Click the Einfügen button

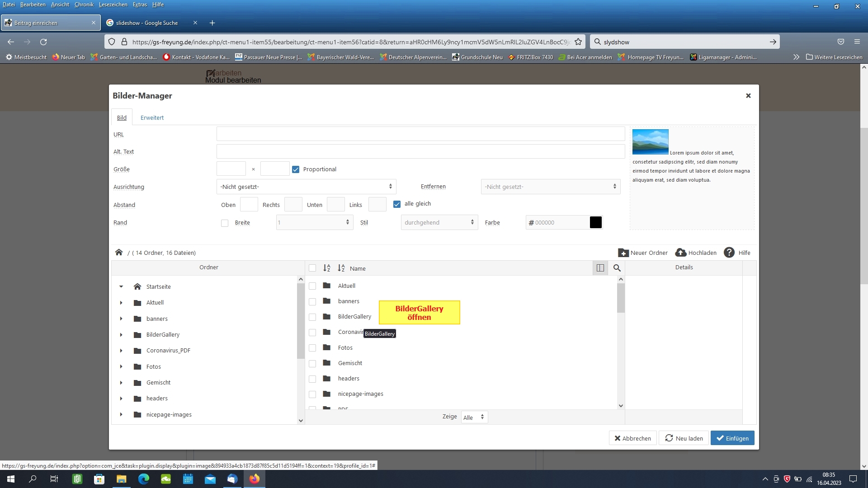tap(732, 438)
